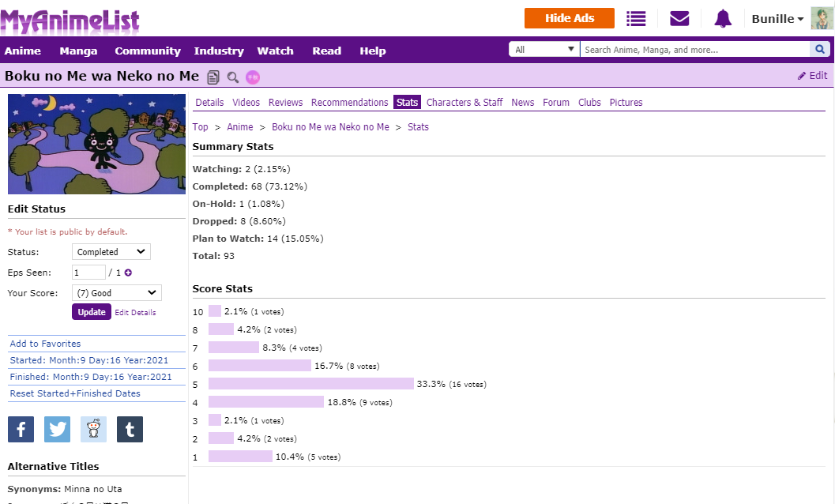Click the Update button
The image size is (835, 504).
point(91,312)
